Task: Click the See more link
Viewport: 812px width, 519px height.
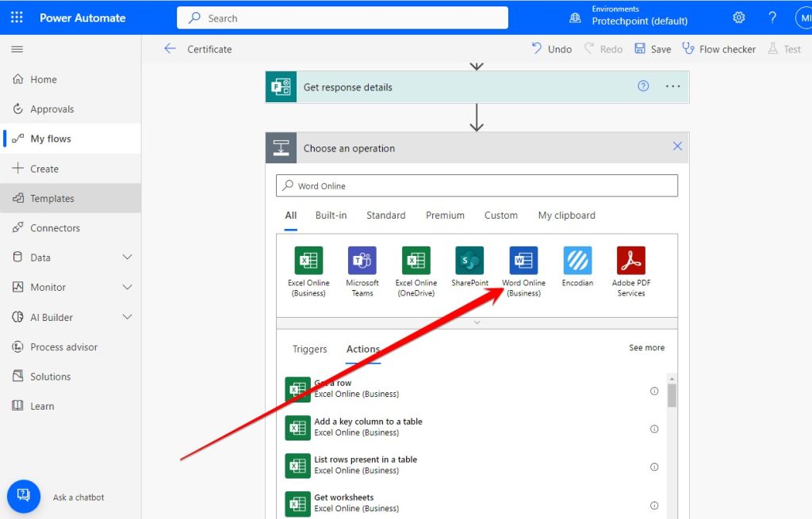Action: 647,348
